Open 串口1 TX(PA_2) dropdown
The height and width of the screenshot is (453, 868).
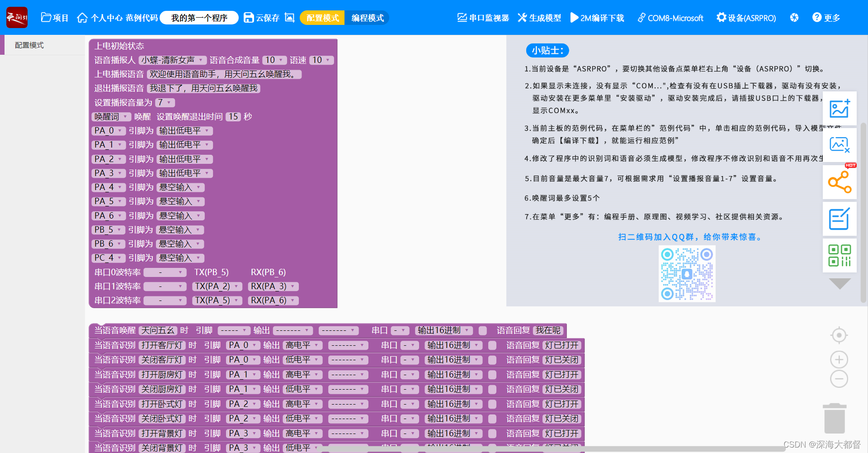click(217, 286)
